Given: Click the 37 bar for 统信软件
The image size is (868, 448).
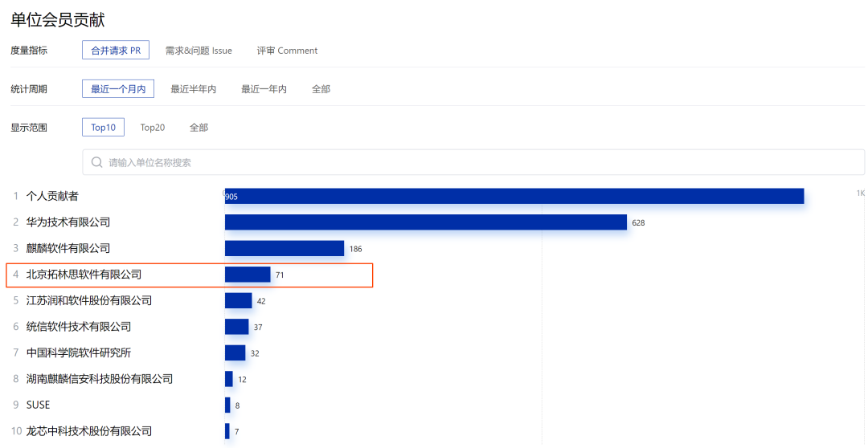Looking at the screenshot, I should coord(236,326).
